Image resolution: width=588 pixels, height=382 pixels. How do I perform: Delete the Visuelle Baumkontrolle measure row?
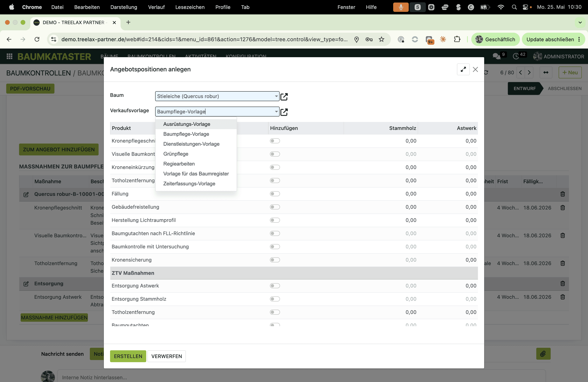pyautogui.click(x=563, y=236)
